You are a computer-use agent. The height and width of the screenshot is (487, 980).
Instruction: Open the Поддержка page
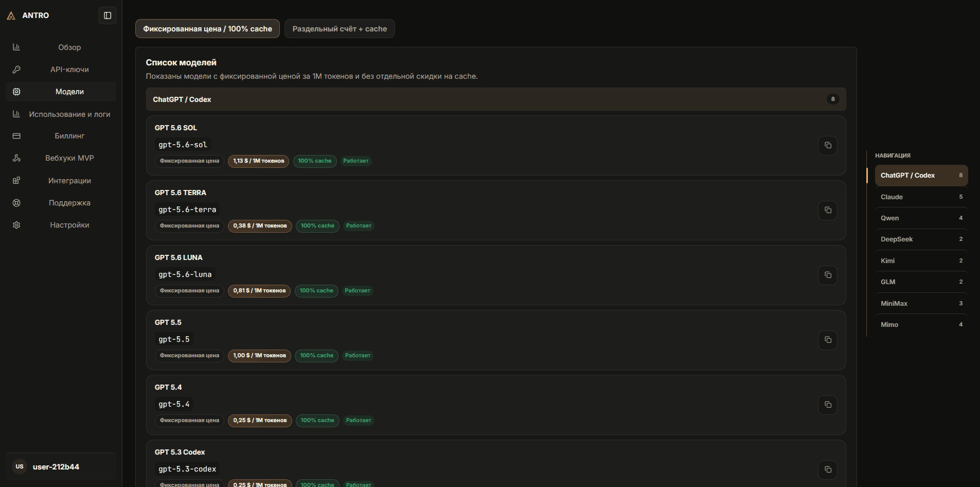(61, 203)
